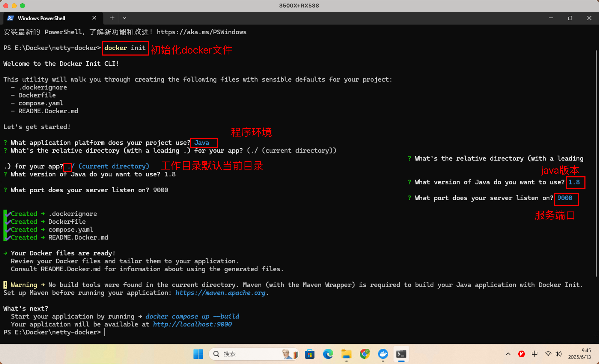
Task: Open a new PowerShell tab with plus
Action: coord(112,18)
